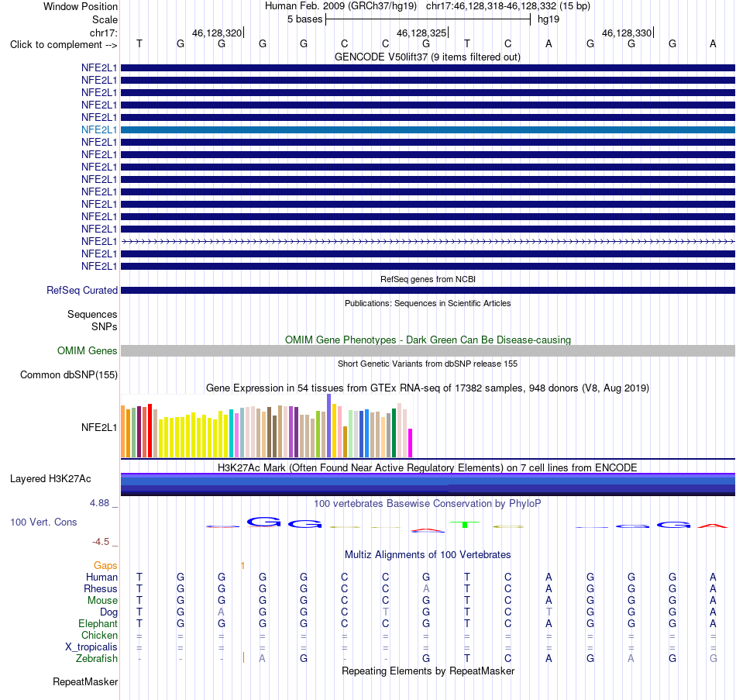The height and width of the screenshot is (700, 736).
Task: Click the H3K27Ac blue layered signal band
Action: click(x=428, y=484)
